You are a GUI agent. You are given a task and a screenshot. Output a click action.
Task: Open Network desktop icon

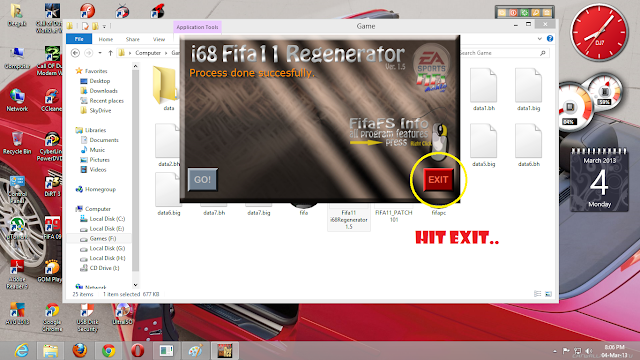pyautogui.click(x=17, y=100)
